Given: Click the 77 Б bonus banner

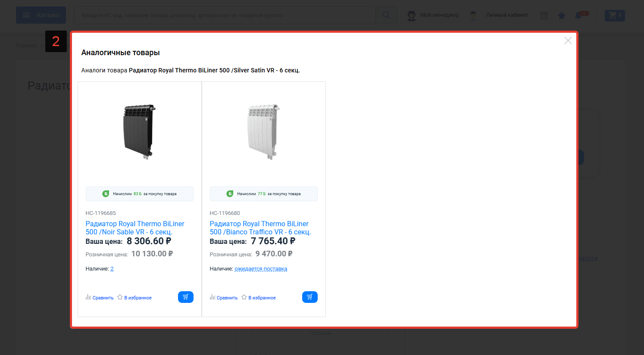Looking at the screenshot, I should point(264,194).
